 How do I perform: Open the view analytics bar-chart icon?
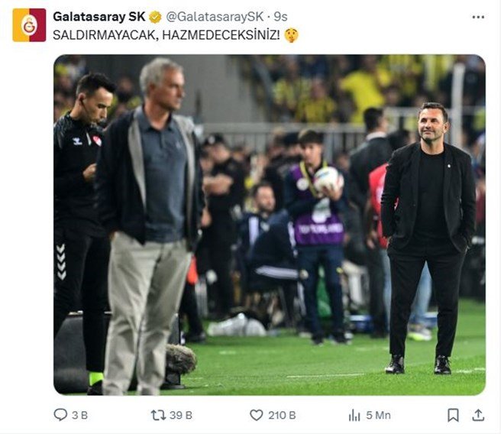pyautogui.click(x=354, y=415)
